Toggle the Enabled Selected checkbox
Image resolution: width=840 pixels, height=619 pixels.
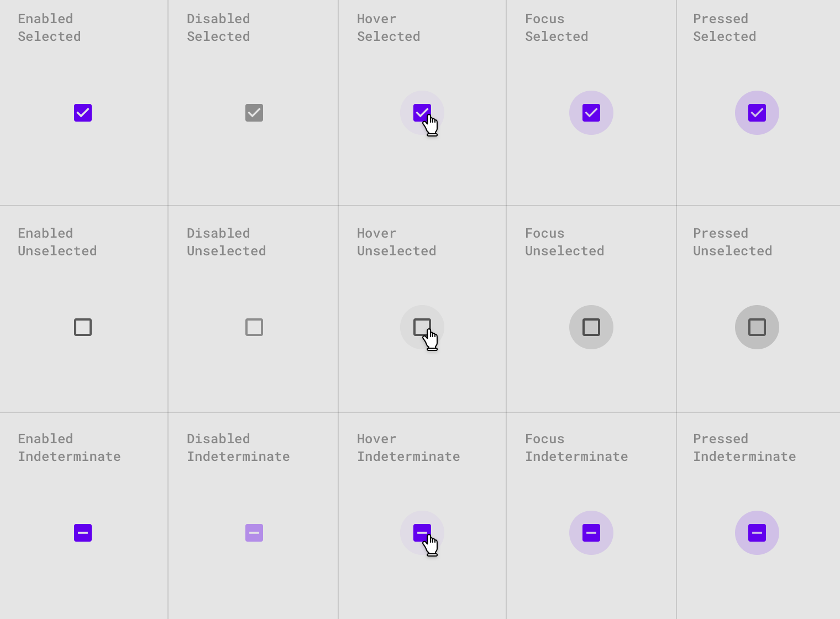(x=83, y=113)
